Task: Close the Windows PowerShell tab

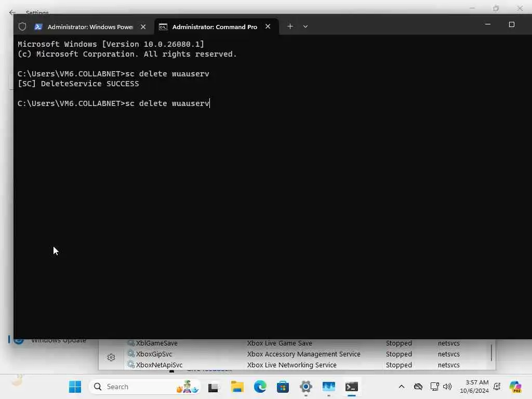Action: pos(143,27)
